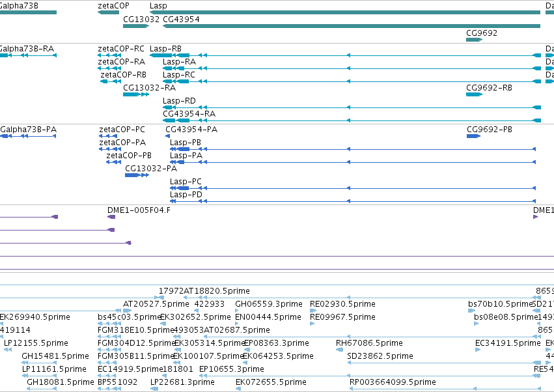Screen dimensions: 554x392
Task: Select the LP12155.5prime EST label
Action: tap(36, 343)
